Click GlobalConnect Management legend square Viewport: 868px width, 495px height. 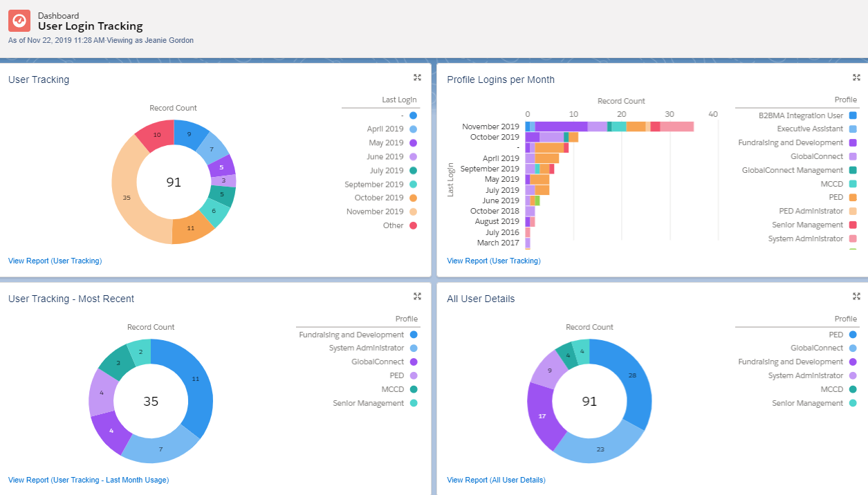click(853, 170)
